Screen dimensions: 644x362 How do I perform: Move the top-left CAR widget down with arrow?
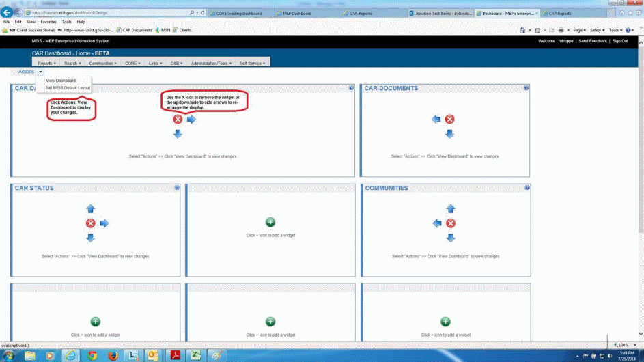click(178, 134)
